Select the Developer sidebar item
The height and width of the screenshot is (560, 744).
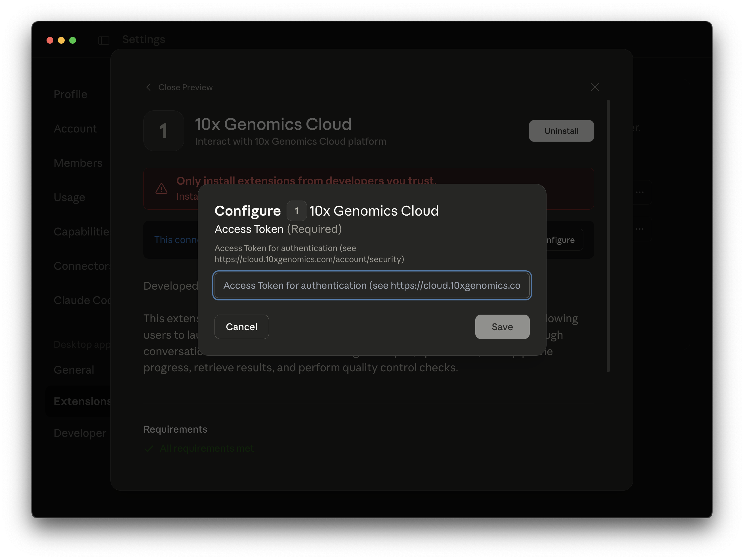[80, 433]
